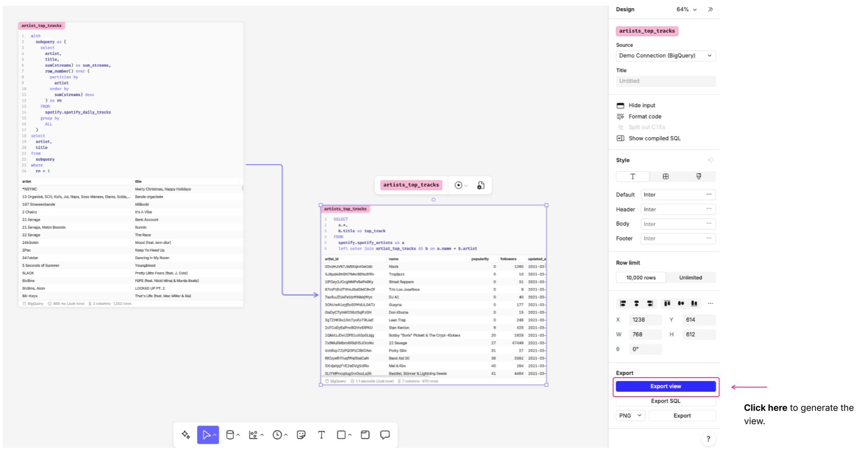Click the frame tool icon in the toolbar

pyautogui.click(x=365, y=434)
